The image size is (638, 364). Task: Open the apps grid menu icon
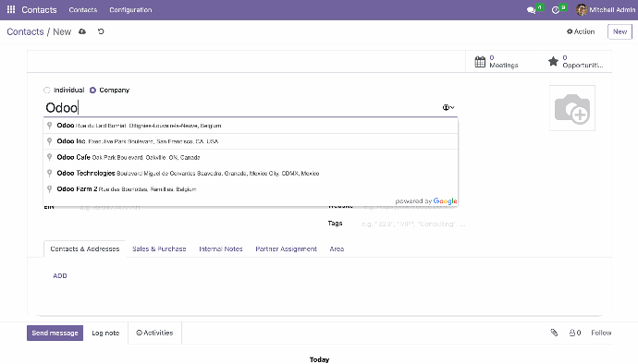[x=11, y=9]
